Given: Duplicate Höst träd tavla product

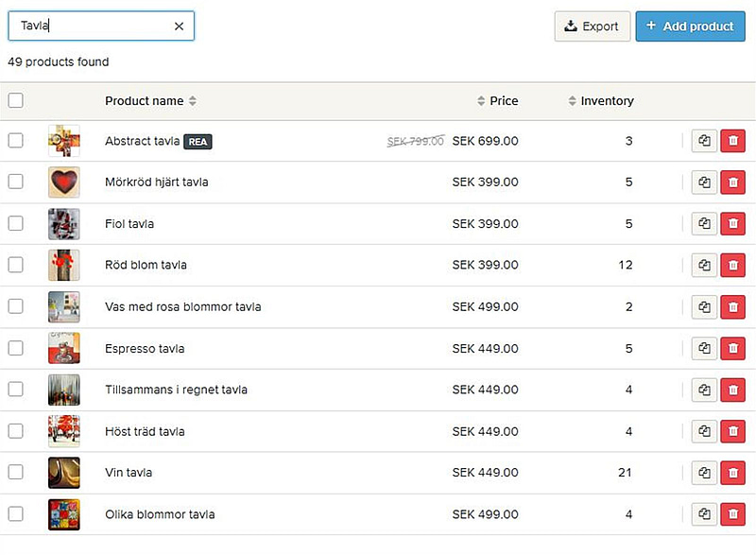Looking at the screenshot, I should (x=704, y=431).
